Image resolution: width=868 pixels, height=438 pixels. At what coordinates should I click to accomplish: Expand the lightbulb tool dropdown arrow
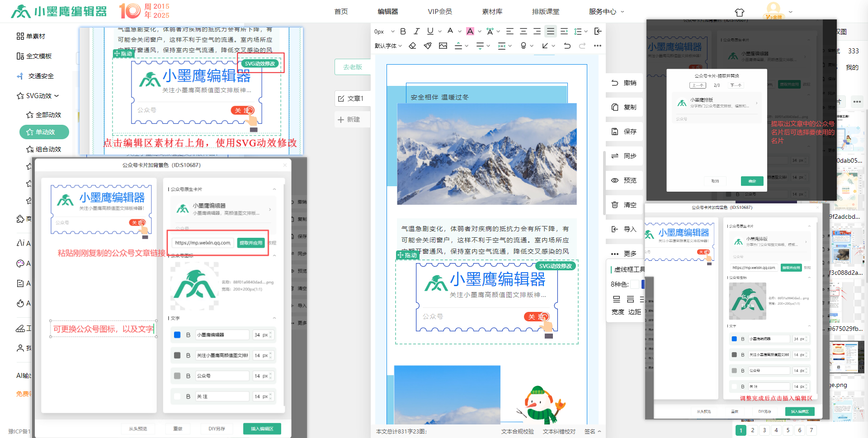[x=532, y=46]
